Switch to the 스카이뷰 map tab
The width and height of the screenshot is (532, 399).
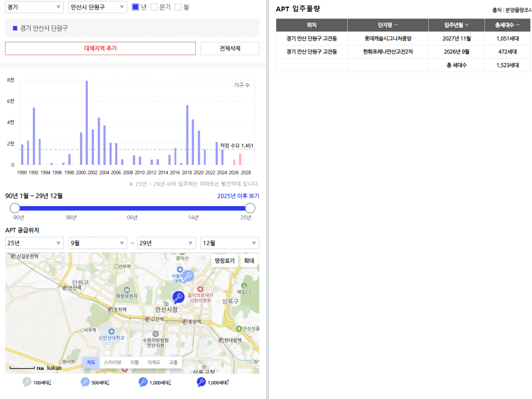click(x=112, y=362)
